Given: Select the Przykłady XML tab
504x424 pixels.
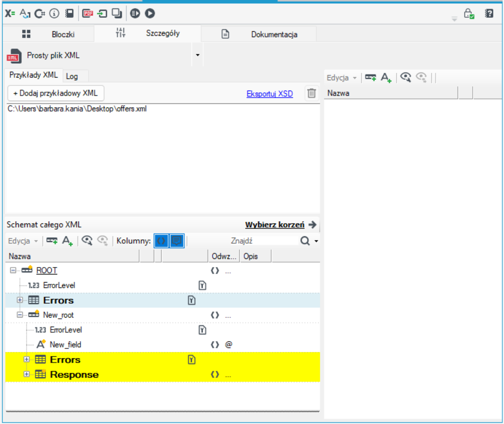Looking at the screenshot, I should coord(33,75).
